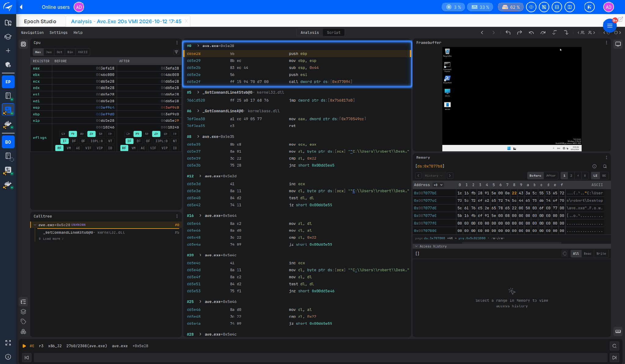Click the plus icon in the left sidebar
Screen dimensions: 625x364
pyautogui.click(x=8, y=51)
